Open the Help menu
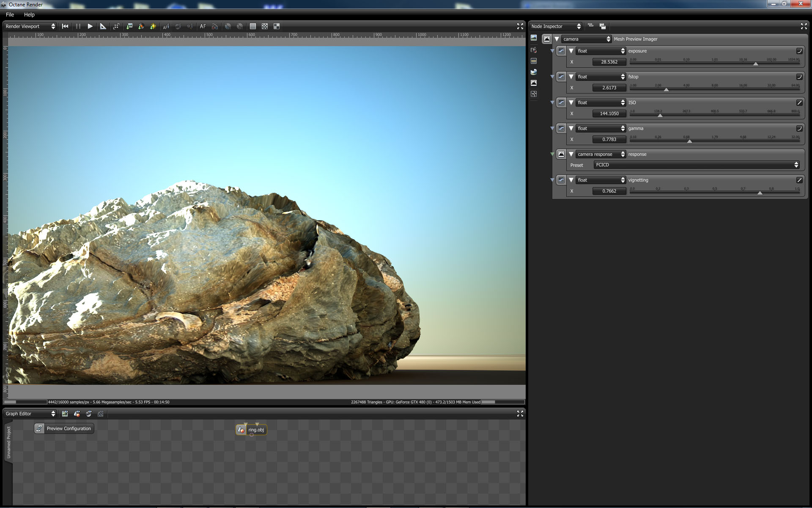Image resolution: width=812 pixels, height=508 pixels. 29,14
